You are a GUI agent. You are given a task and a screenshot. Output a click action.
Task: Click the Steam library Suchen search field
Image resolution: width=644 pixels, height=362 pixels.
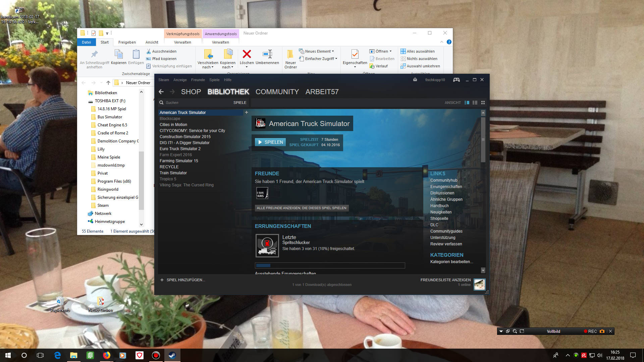pyautogui.click(x=195, y=103)
